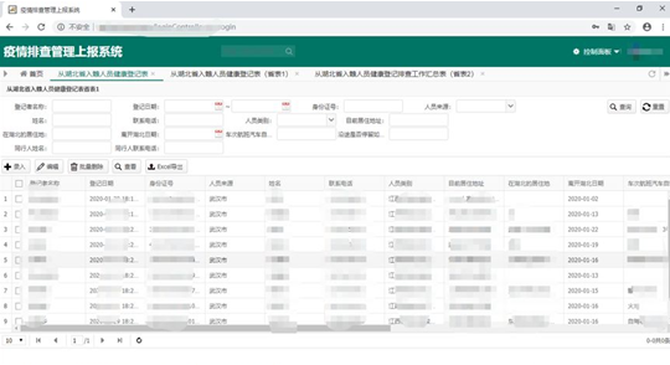Open the browser profile account icon
Viewport: 670px width, 365px height.
click(647, 27)
